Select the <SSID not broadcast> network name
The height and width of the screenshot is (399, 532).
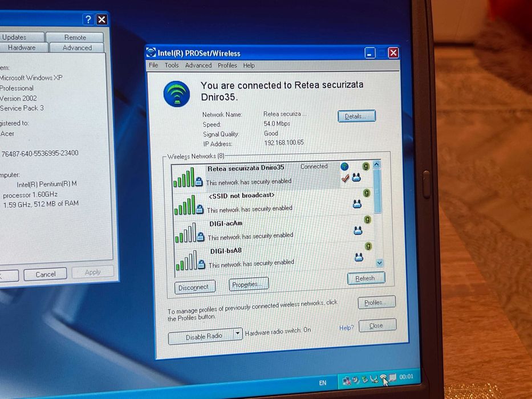click(x=242, y=196)
